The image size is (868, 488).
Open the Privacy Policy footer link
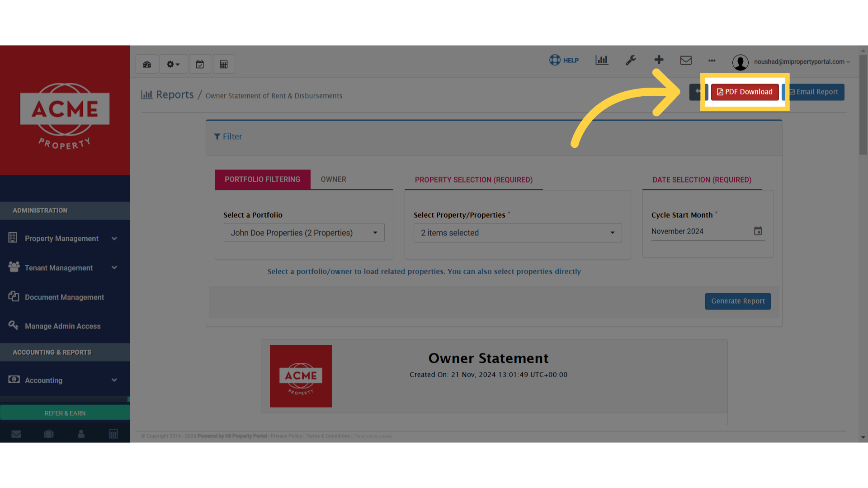click(286, 436)
